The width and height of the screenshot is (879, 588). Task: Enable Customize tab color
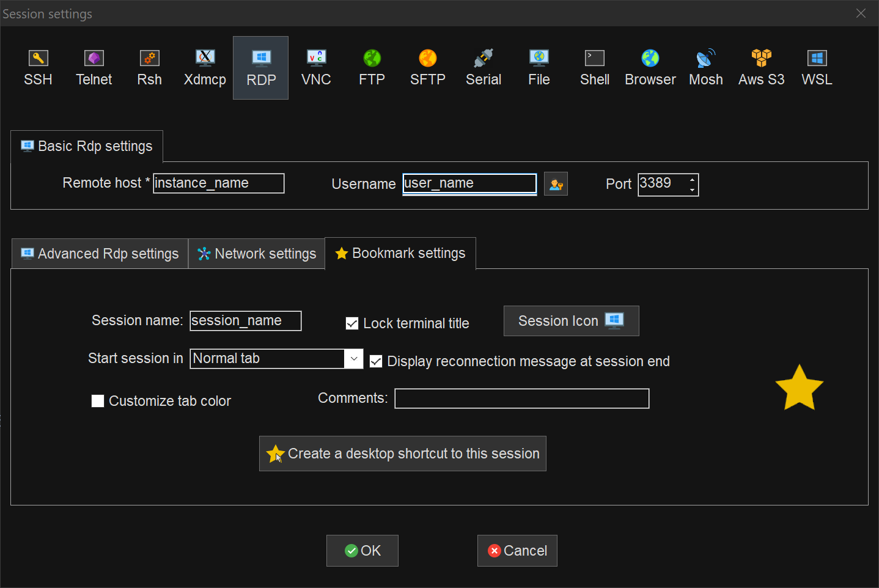pyautogui.click(x=98, y=401)
